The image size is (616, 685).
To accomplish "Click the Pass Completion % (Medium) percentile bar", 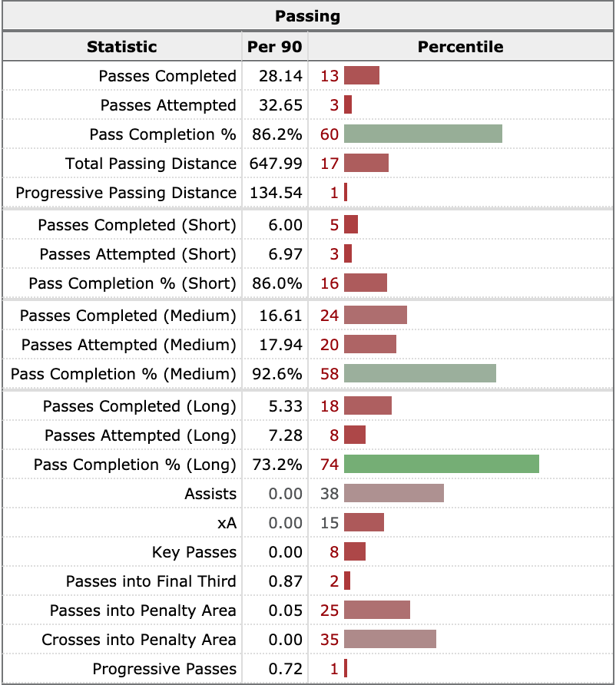I will point(419,374).
